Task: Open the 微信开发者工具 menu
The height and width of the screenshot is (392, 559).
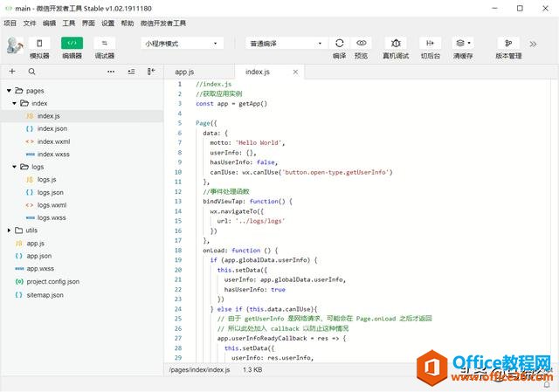Action: click(x=163, y=24)
